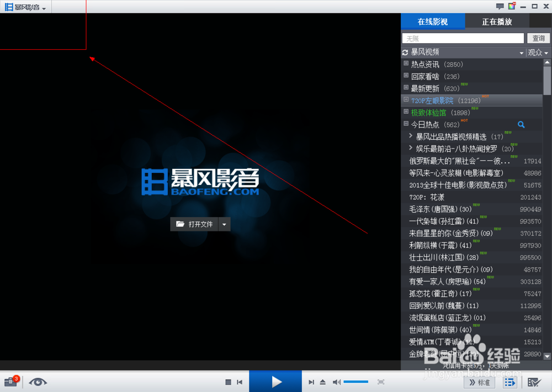
Task: Switch to the 正在播放 tab
Action: 497,22
